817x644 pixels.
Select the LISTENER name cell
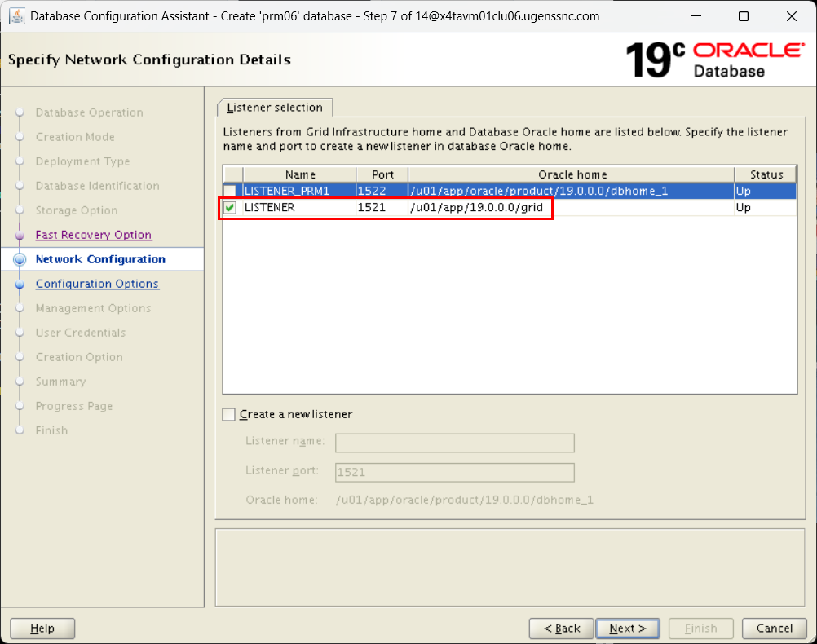(x=299, y=207)
